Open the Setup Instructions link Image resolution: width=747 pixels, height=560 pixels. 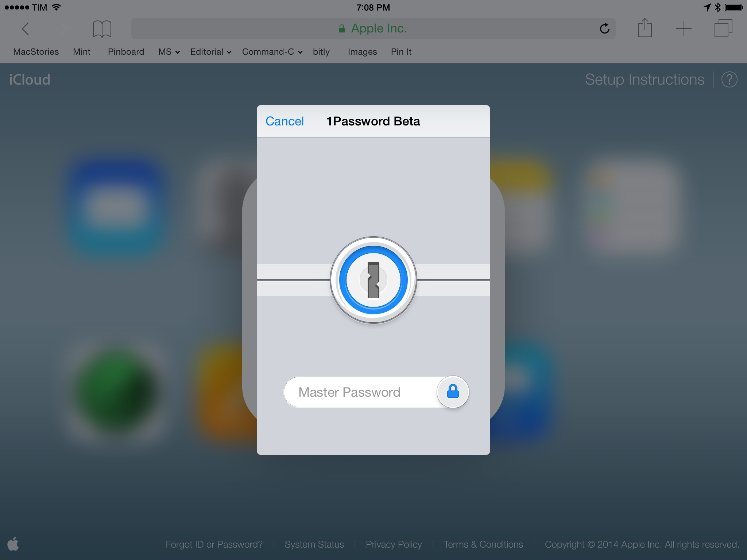pyautogui.click(x=645, y=79)
